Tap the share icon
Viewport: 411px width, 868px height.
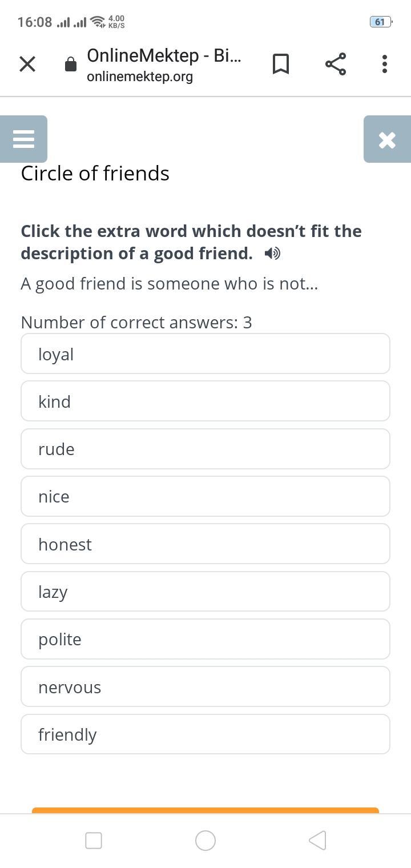pos(336,64)
